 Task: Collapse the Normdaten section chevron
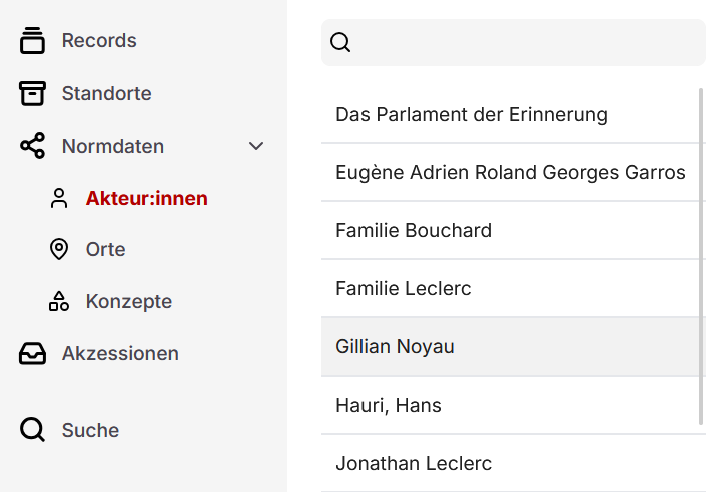tap(256, 146)
